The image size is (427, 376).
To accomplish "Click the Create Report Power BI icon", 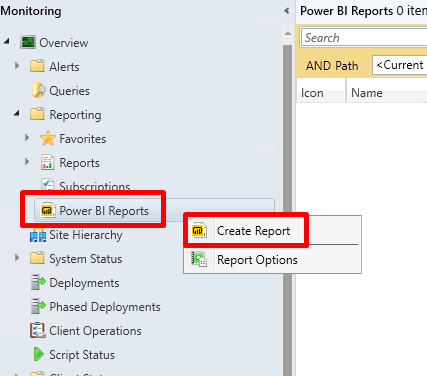I will coord(199,230).
